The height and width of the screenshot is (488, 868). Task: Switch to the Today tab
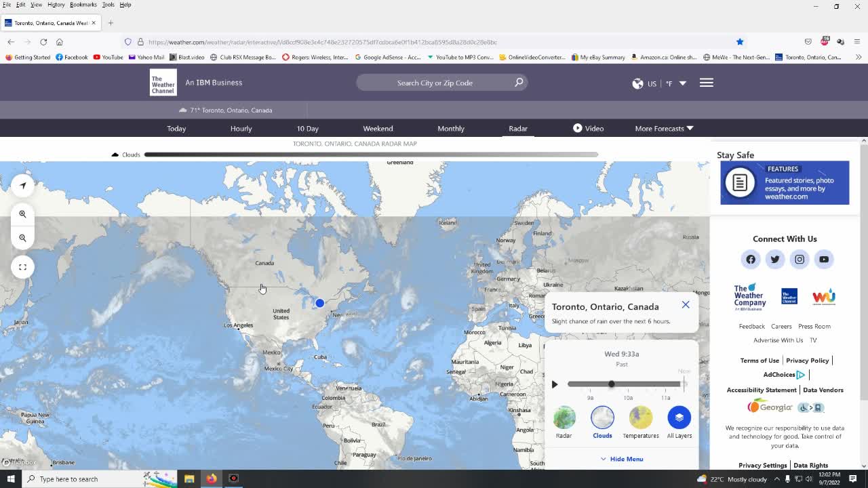coord(176,128)
